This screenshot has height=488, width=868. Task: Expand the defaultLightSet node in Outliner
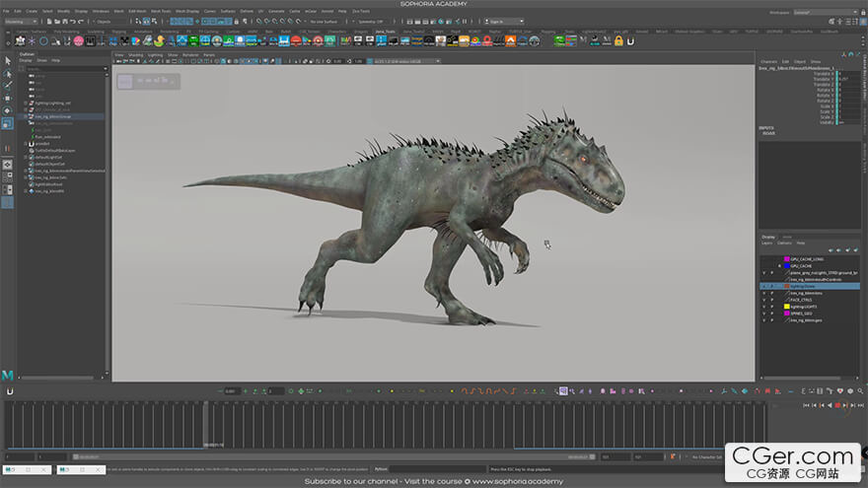click(26, 157)
